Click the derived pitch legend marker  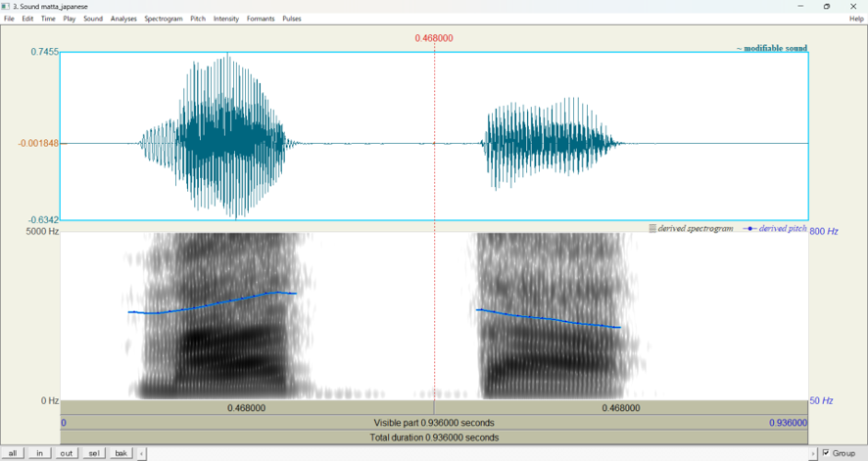point(749,228)
